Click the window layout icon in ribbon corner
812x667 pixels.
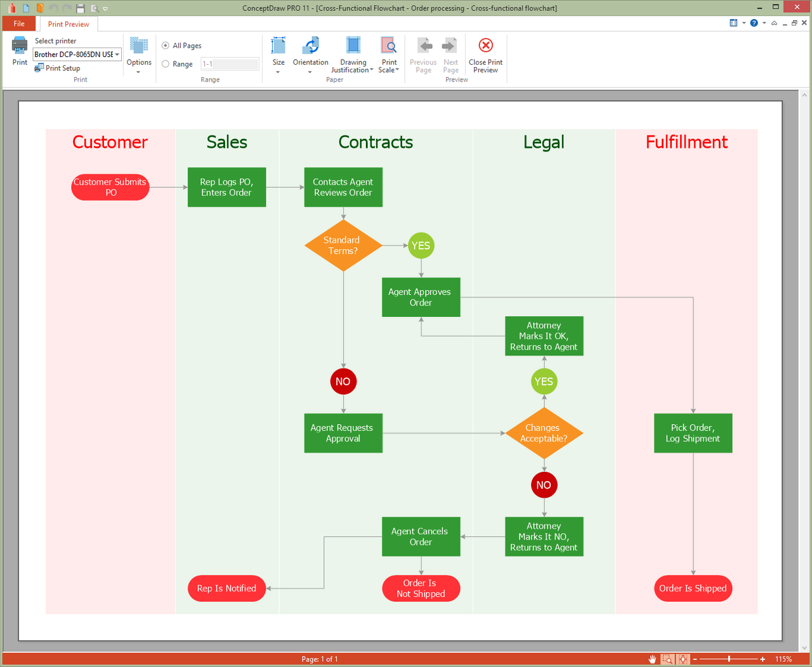tap(733, 23)
